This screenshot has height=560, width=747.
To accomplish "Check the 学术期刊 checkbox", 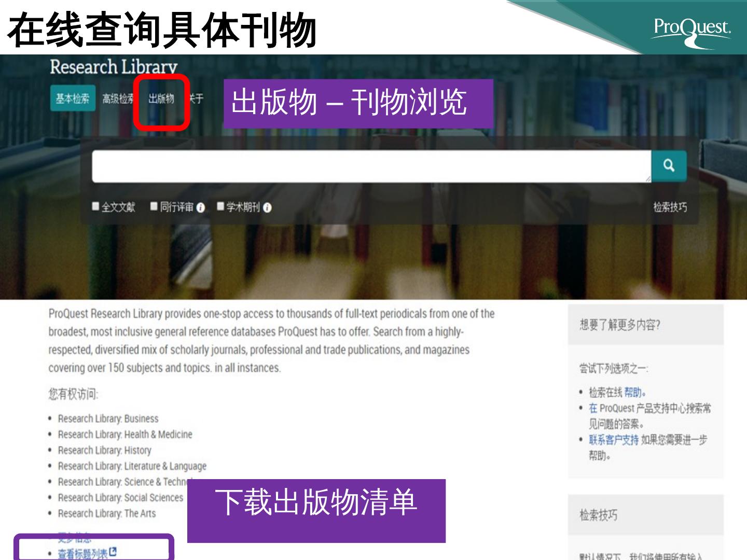I will [x=220, y=206].
